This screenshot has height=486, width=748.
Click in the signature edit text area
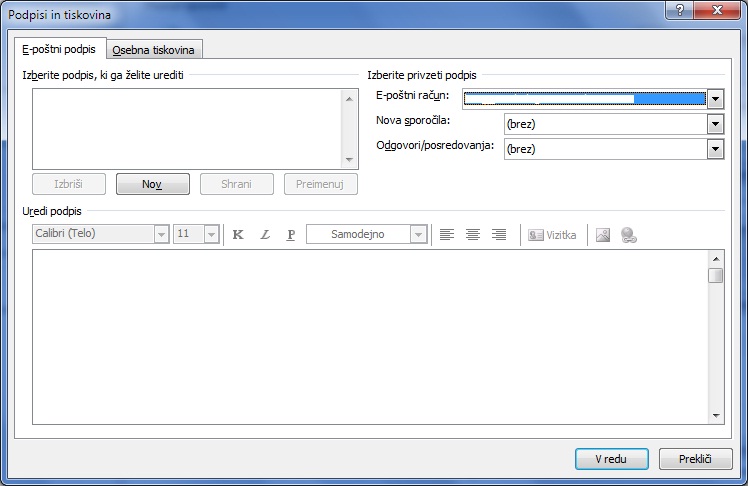point(370,337)
